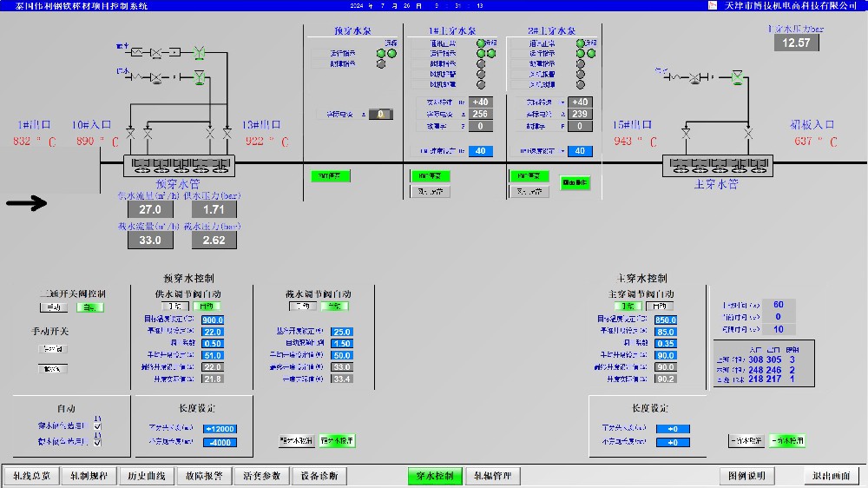Switch 二通开关阀控制 to the green auto mode
Image resolution: width=868 pixels, height=488 pixels.
click(89, 307)
